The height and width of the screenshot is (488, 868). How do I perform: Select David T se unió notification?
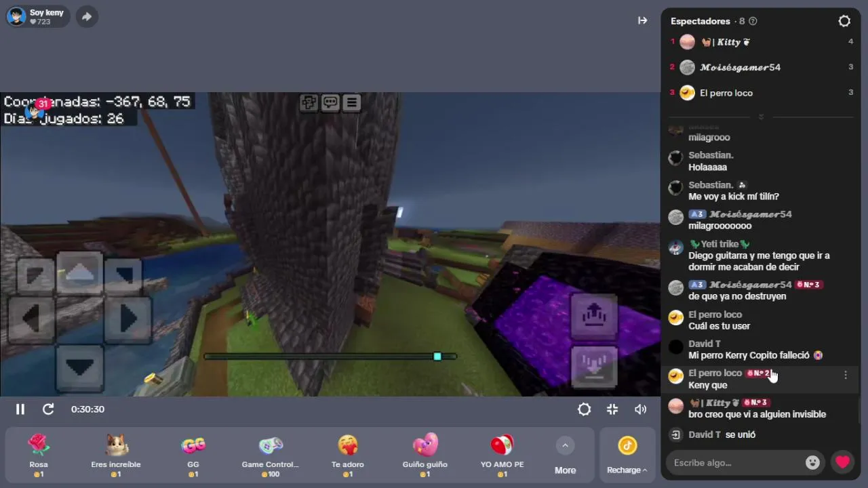(722, 434)
